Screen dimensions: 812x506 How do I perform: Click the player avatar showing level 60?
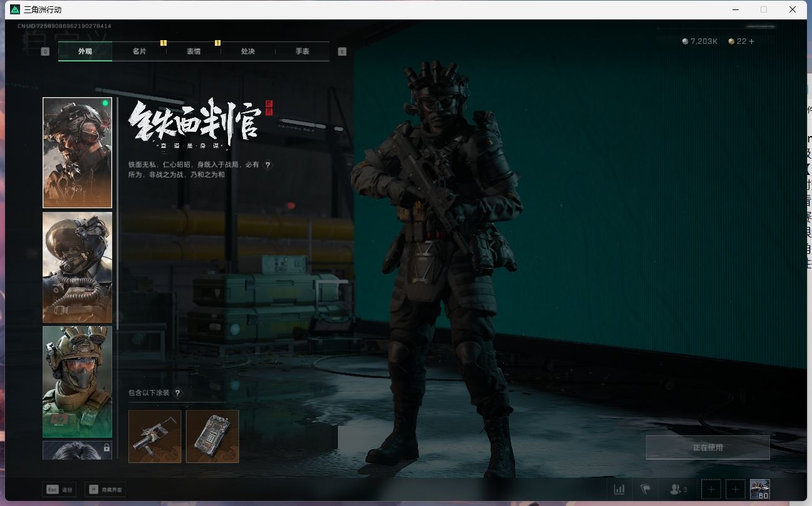[x=759, y=489]
